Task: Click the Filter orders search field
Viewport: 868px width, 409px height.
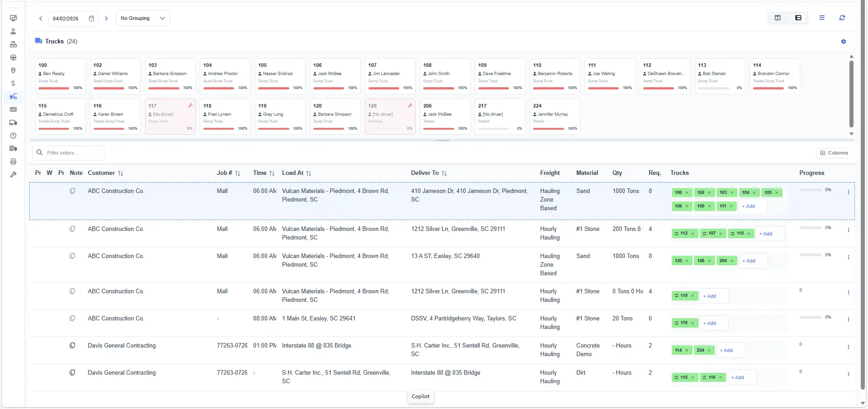Action: pos(68,153)
